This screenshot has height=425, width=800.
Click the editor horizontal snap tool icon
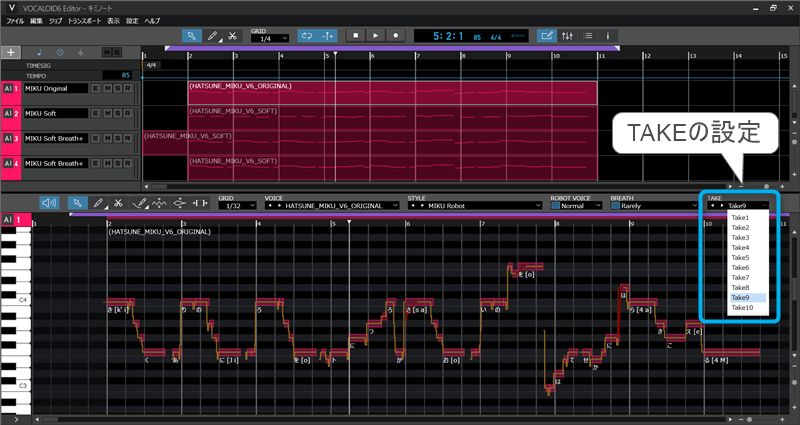[x=199, y=203]
